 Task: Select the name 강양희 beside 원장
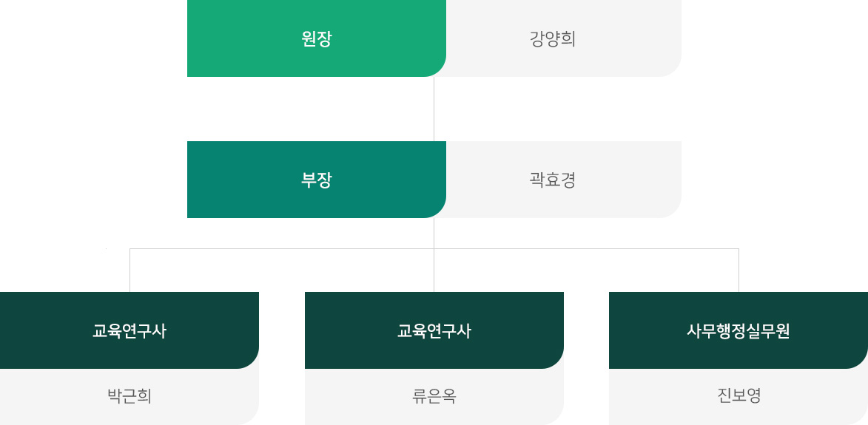pos(553,39)
